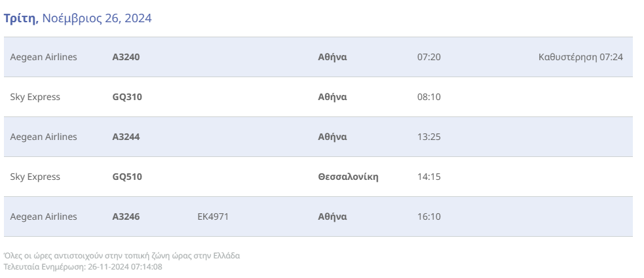Click Sky Express on the GQ510 row
Screen dimensions: 644x278
(x=35, y=177)
